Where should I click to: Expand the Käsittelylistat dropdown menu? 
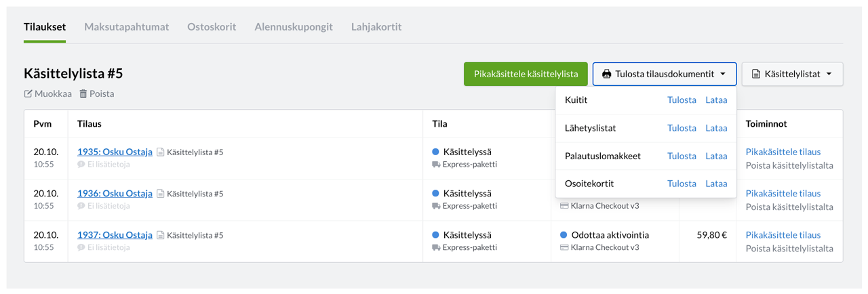pyautogui.click(x=792, y=74)
